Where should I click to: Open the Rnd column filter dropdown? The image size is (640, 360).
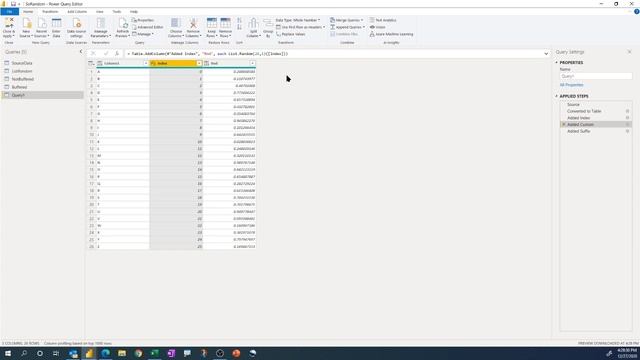point(253,63)
